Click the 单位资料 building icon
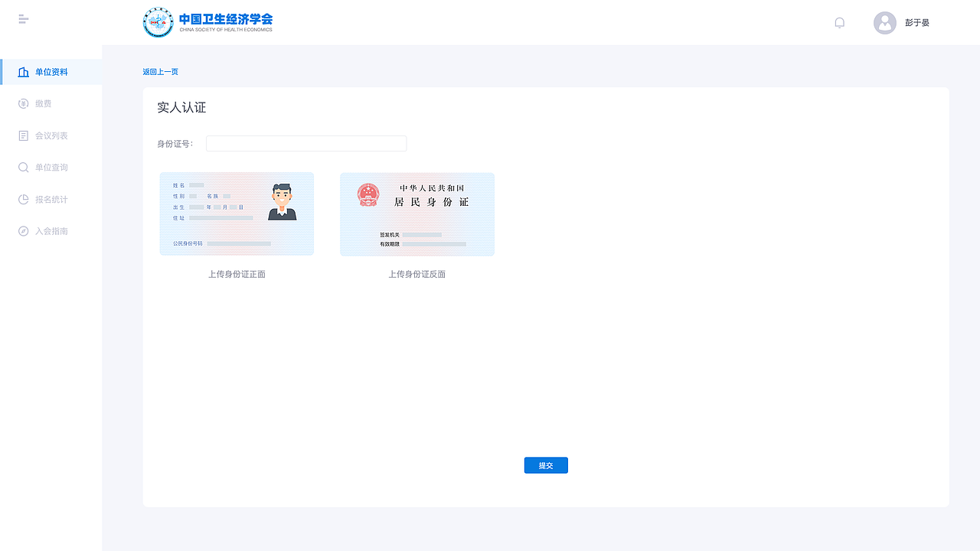Image resolution: width=980 pixels, height=551 pixels. (x=24, y=72)
